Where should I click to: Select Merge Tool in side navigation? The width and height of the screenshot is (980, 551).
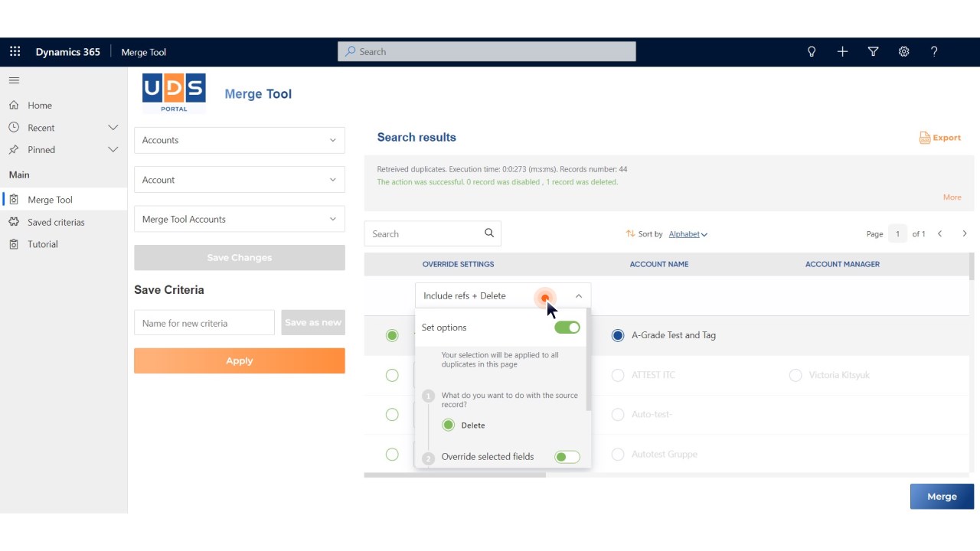pos(64,200)
